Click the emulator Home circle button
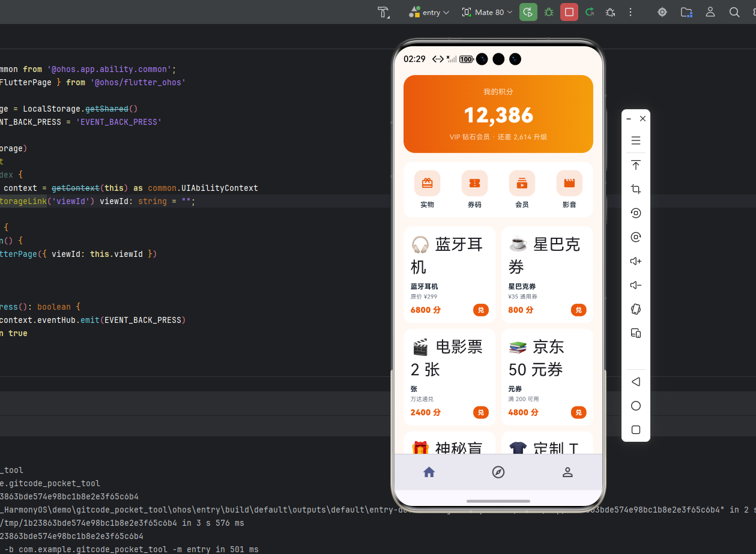Screen dimensions: 756x554 click(636, 406)
